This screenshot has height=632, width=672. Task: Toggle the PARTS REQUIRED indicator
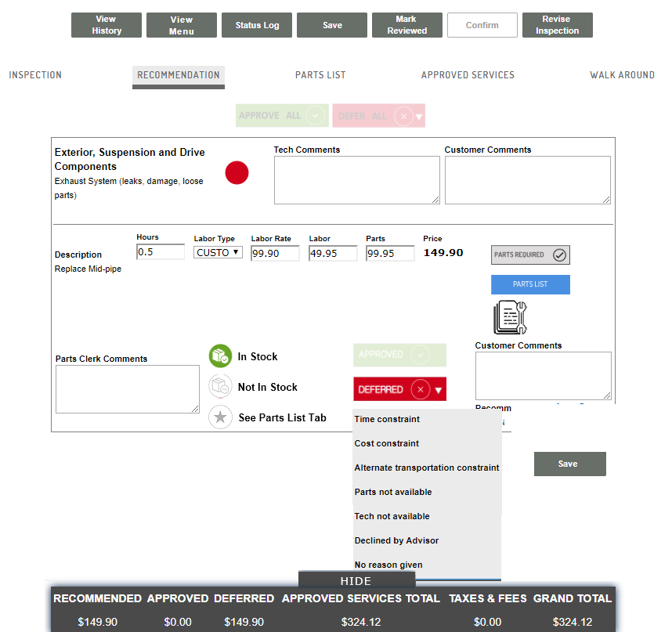click(530, 255)
